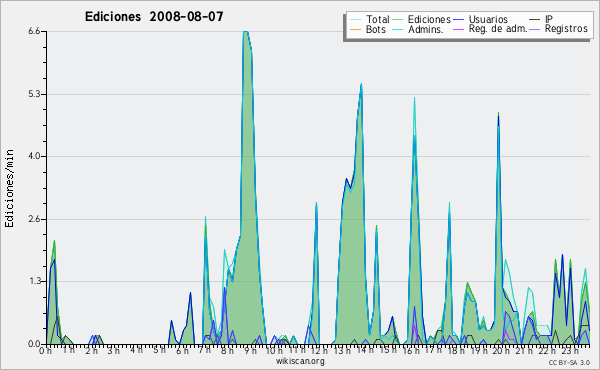Click the 'CC BY-SA 3.0' license text

569,363
